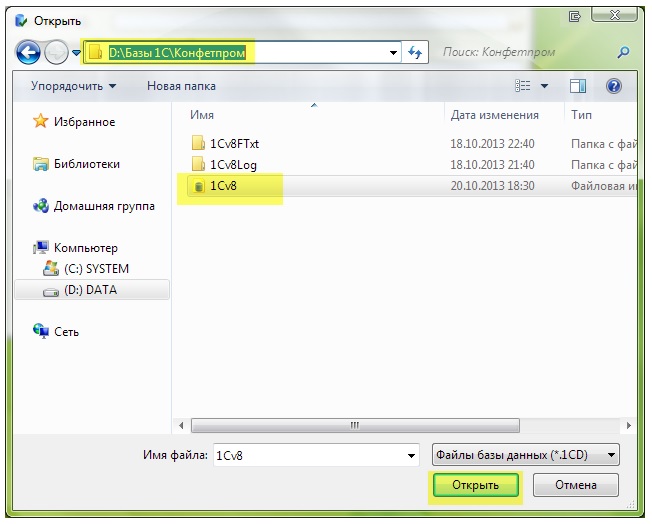Image resolution: width=652 pixels, height=524 pixels.
Task: Select the 1Cv8FTxt folder name
Action: (234, 144)
